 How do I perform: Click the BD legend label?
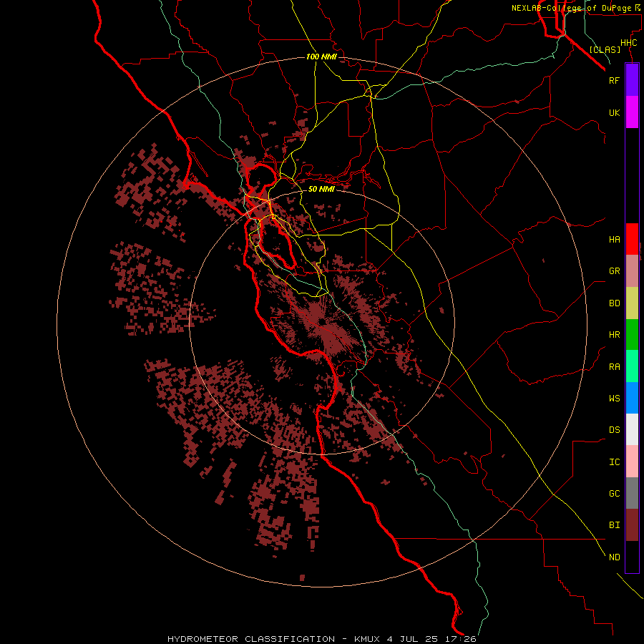(x=614, y=303)
